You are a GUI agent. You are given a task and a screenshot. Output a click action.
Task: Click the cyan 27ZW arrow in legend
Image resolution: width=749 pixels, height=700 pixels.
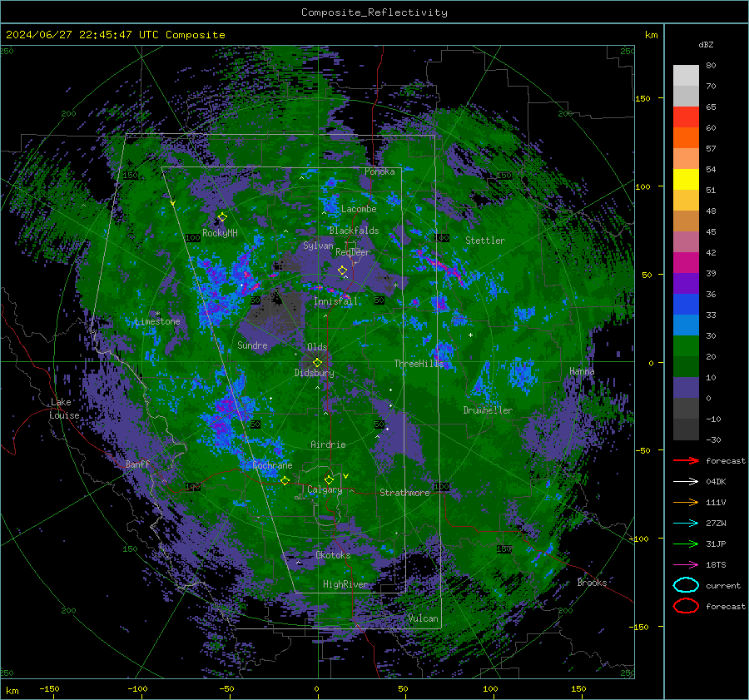(686, 524)
